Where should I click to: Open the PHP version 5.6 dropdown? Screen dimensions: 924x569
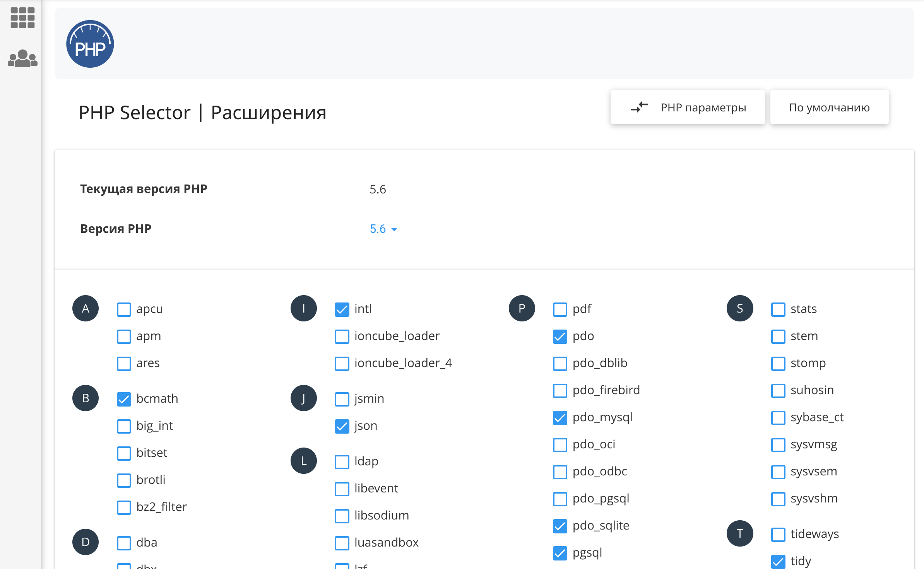pyautogui.click(x=378, y=229)
